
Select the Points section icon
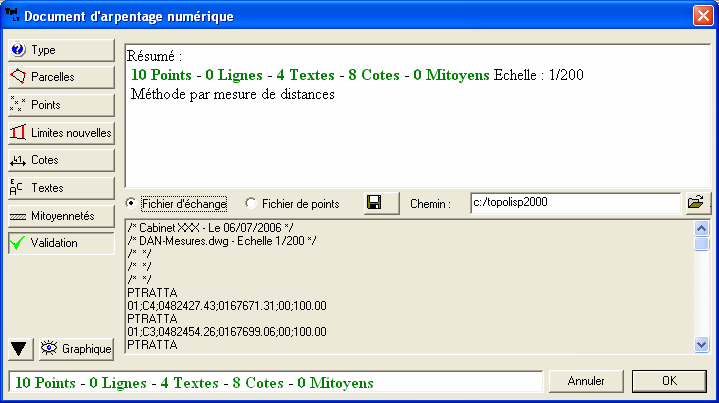point(18,104)
